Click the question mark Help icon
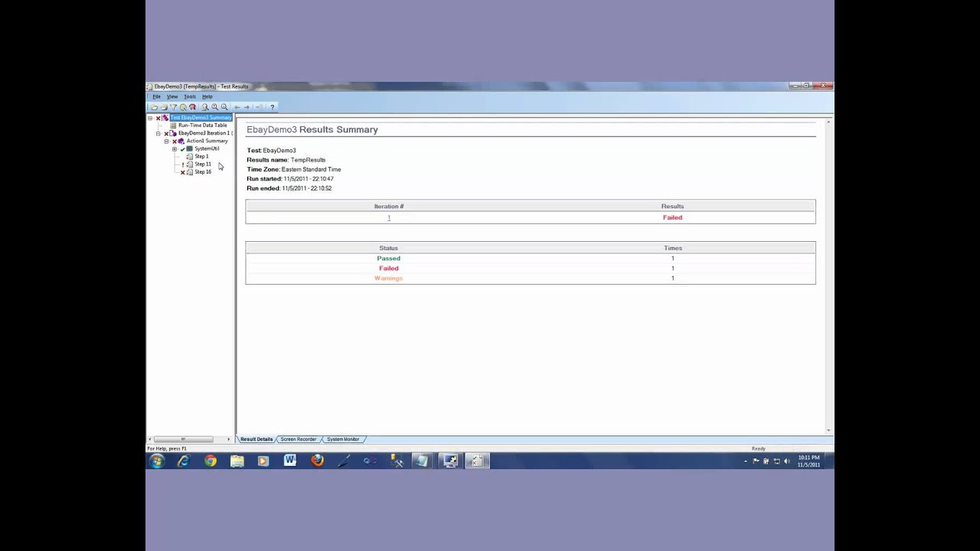 pos(273,107)
